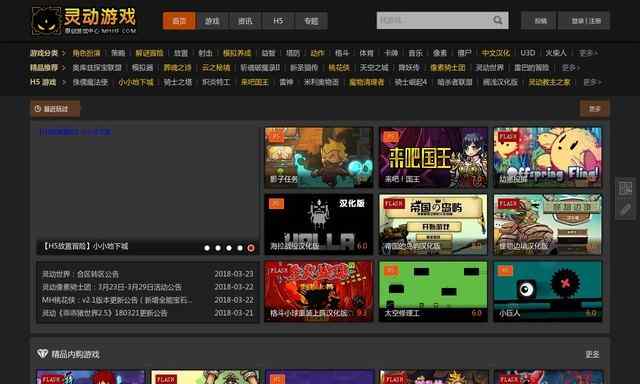Open the orange 首页 home tab

[x=179, y=21]
